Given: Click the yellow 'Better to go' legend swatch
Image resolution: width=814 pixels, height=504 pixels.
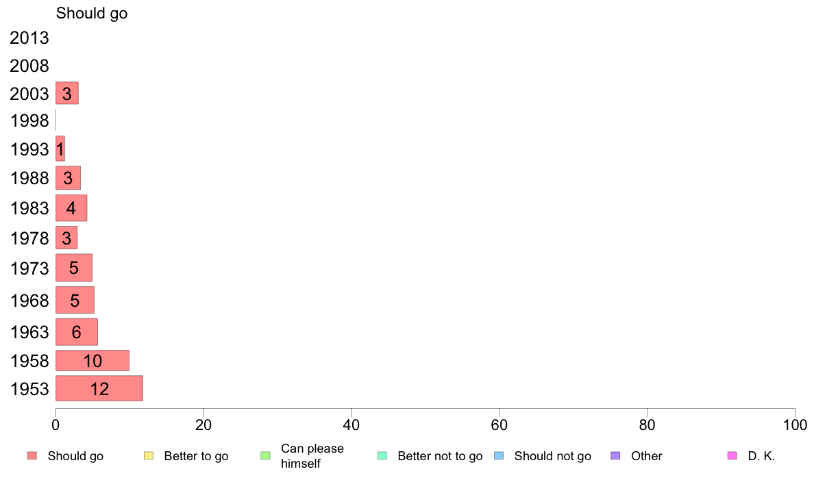Looking at the screenshot, I should pyautogui.click(x=149, y=456).
